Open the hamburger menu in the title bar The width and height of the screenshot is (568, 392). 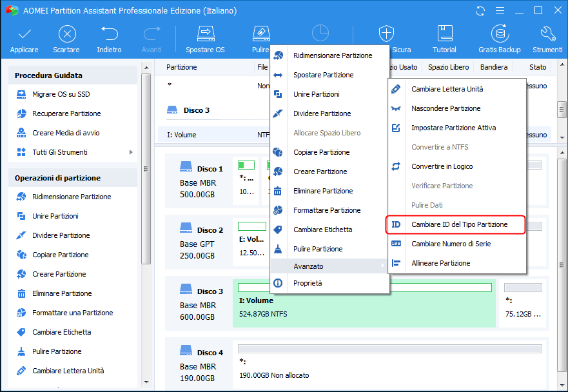click(500, 11)
